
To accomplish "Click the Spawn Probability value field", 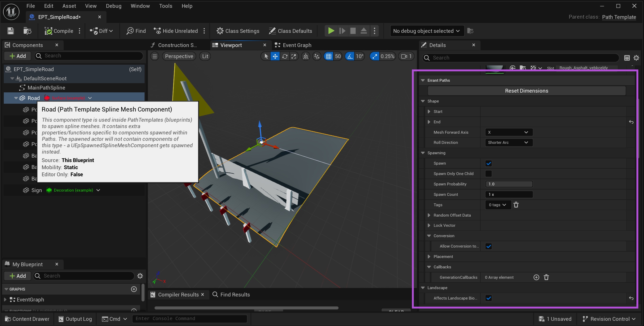I will pyautogui.click(x=508, y=184).
